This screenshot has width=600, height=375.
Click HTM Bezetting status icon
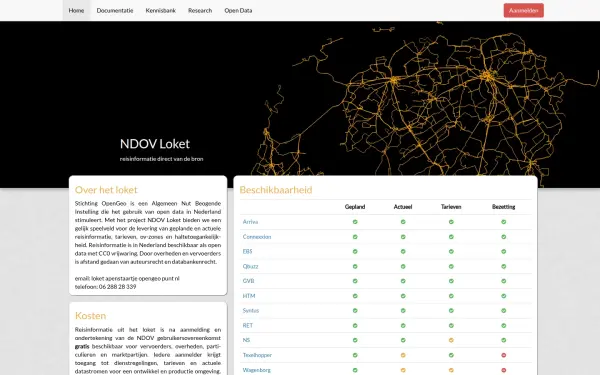click(x=504, y=296)
